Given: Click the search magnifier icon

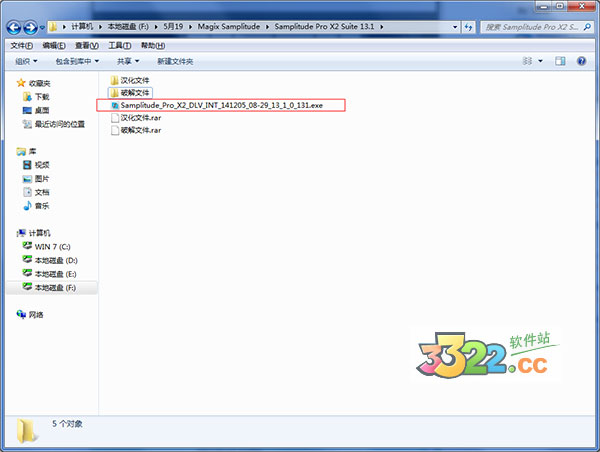Looking at the screenshot, I should pyautogui.click(x=587, y=27).
